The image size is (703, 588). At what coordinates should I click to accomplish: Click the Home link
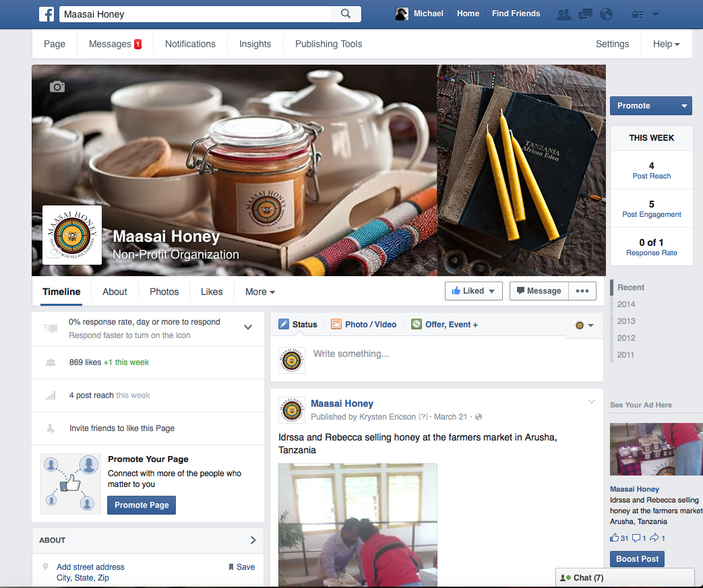(468, 13)
